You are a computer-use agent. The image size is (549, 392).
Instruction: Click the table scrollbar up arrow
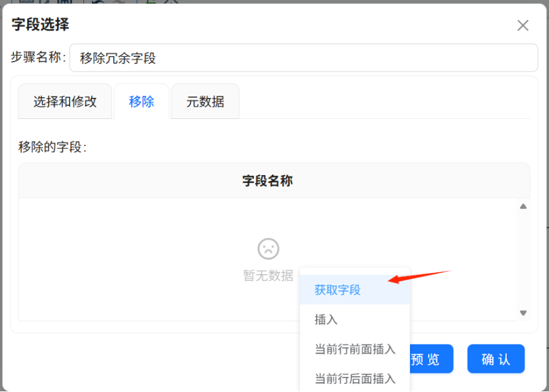coord(523,206)
